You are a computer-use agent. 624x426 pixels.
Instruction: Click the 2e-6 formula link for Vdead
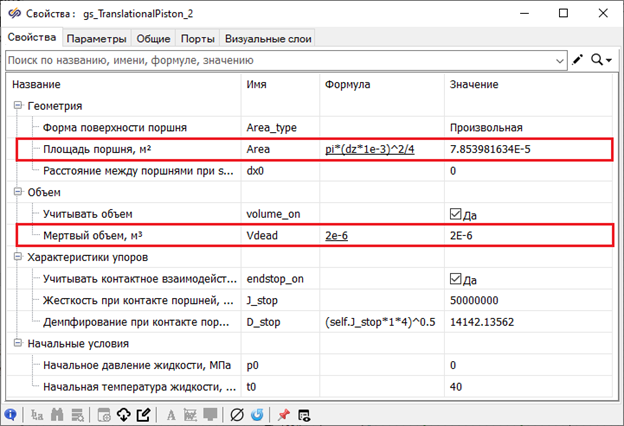pyautogui.click(x=337, y=236)
